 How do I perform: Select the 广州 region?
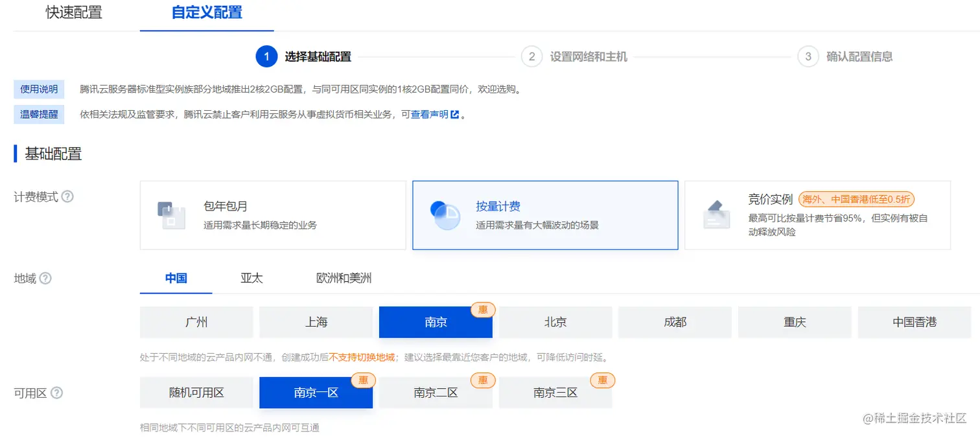click(x=196, y=322)
